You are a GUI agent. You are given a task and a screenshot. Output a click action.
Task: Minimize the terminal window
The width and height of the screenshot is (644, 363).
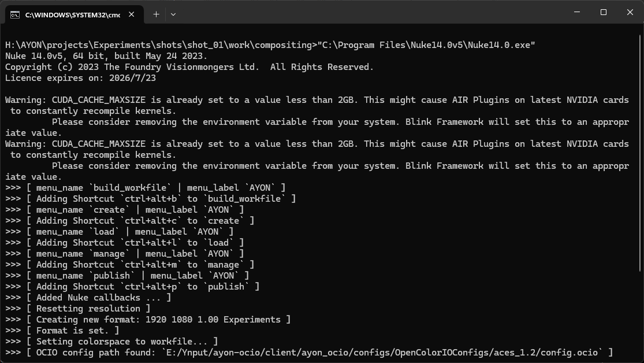click(x=576, y=12)
